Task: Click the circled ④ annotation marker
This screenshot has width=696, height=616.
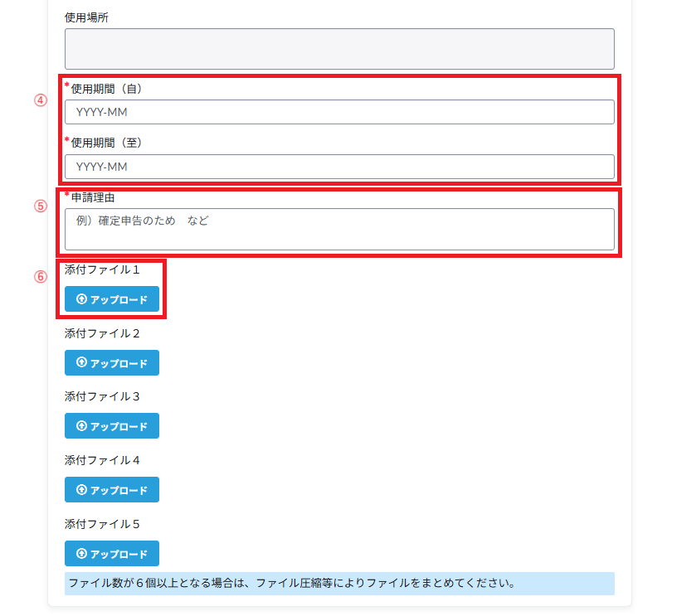Action: (41, 99)
